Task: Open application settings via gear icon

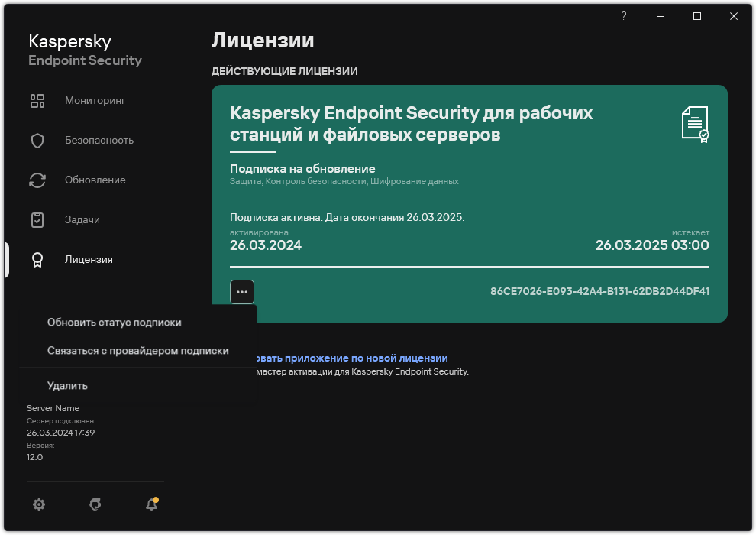Action: [x=38, y=504]
